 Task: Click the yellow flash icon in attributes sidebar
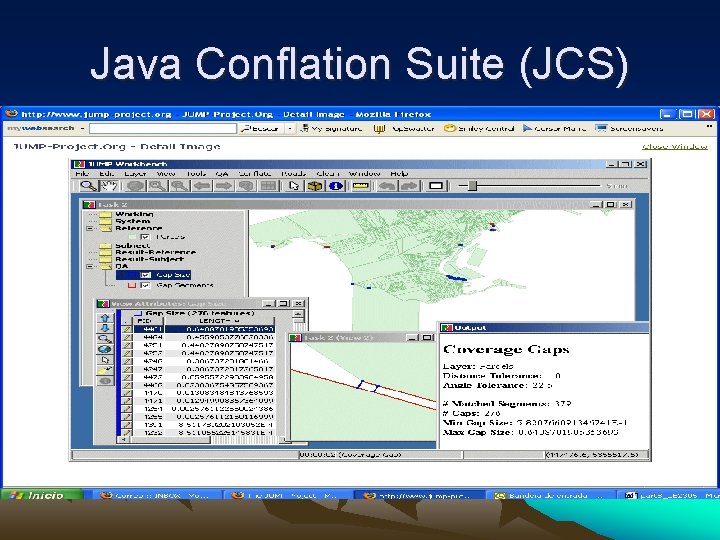[105, 371]
